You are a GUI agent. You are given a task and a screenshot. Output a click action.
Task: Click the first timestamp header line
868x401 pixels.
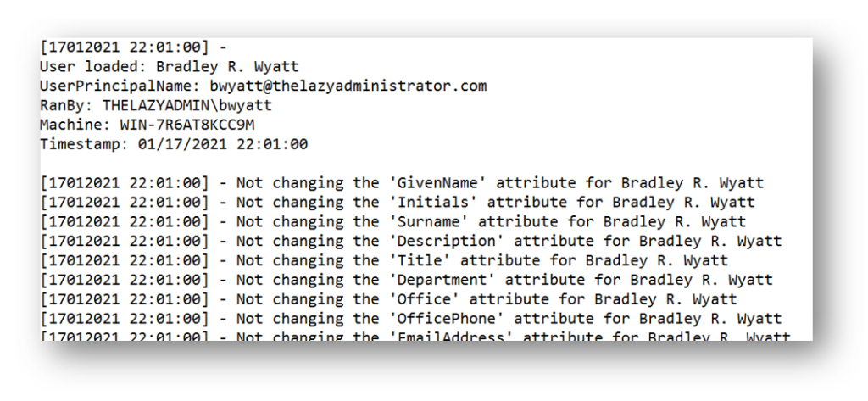133,47
